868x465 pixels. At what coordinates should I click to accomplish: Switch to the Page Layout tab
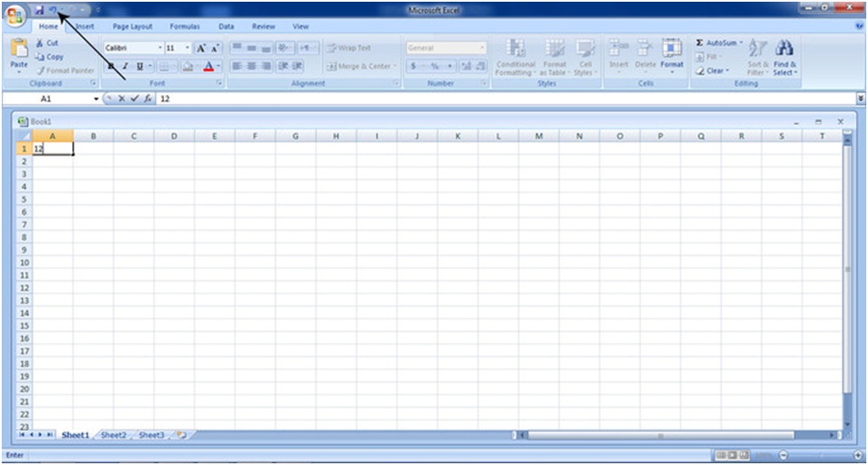pos(132,26)
